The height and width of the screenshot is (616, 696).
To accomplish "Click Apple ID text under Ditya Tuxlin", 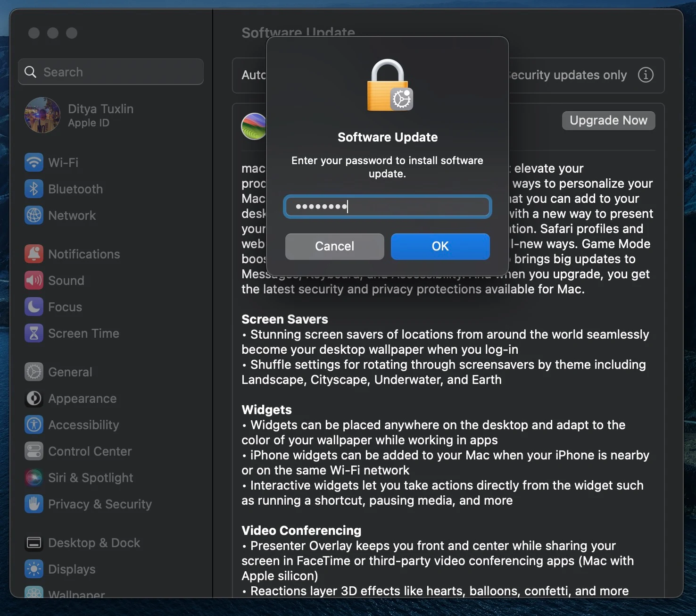I will (89, 123).
